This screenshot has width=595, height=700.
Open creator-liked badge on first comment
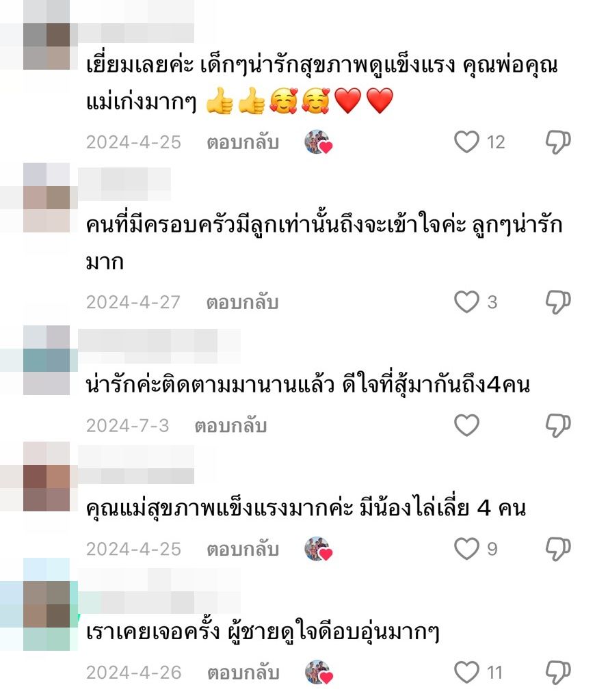pos(319,142)
